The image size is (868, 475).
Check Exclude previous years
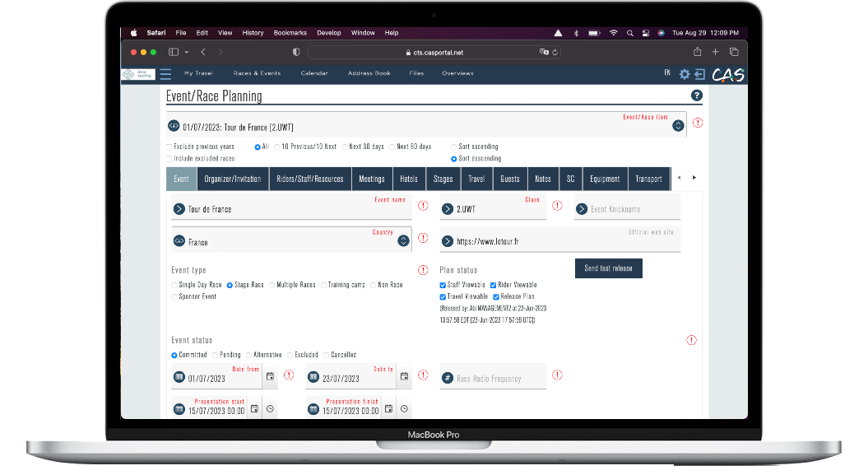[169, 147]
